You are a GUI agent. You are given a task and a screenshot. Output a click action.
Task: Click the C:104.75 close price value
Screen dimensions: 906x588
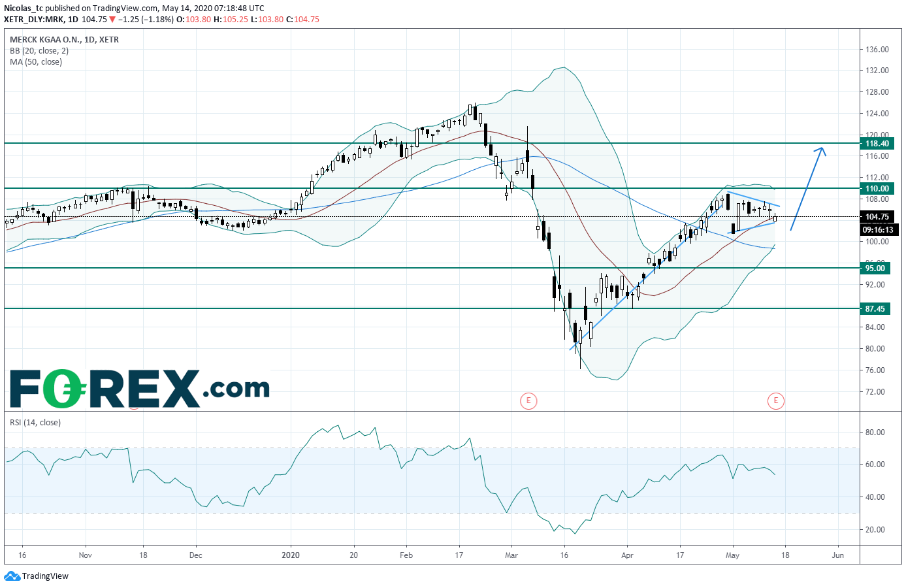point(302,20)
